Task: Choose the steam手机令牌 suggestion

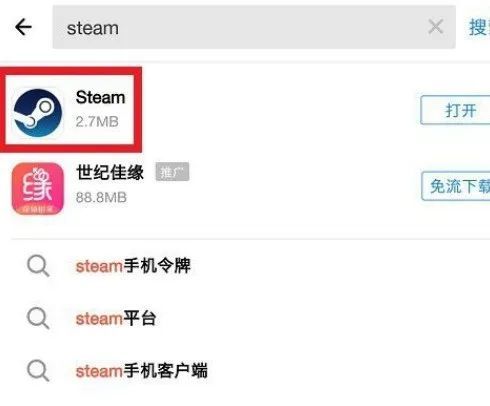Action: click(133, 266)
